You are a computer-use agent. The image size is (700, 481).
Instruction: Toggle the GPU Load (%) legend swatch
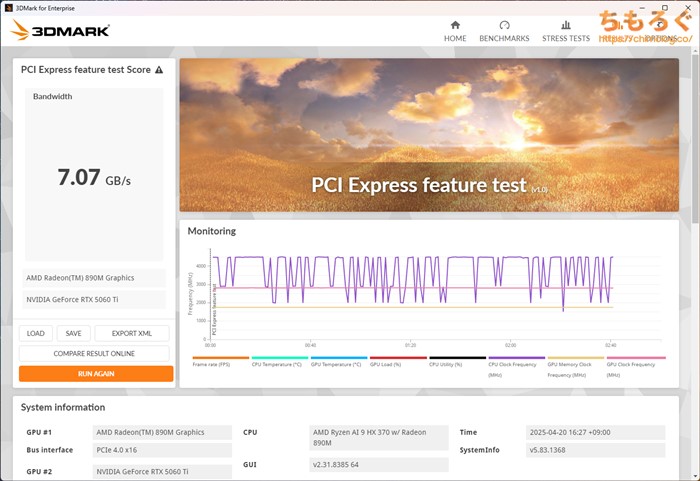pyautogui.click(x=398, y=358)
